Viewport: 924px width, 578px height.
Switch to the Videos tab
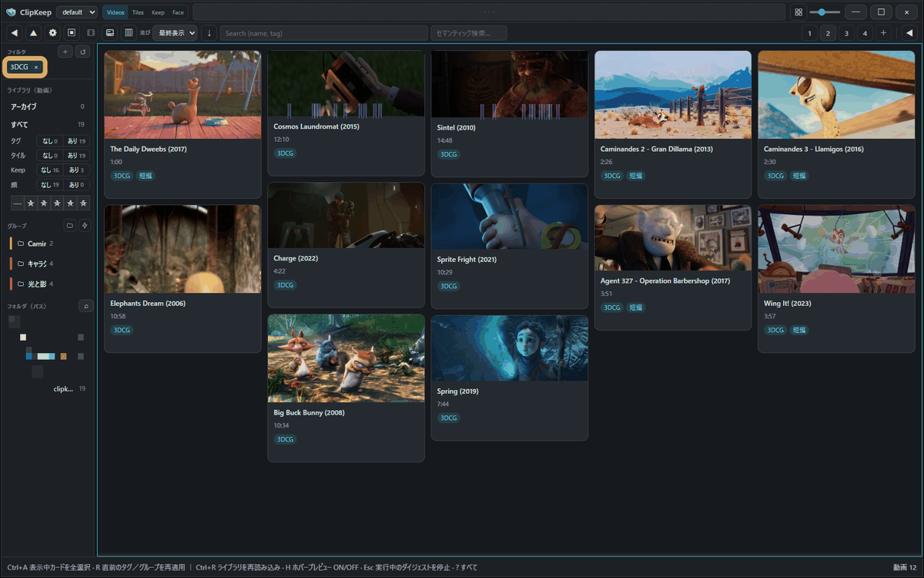tap(115, 12)
